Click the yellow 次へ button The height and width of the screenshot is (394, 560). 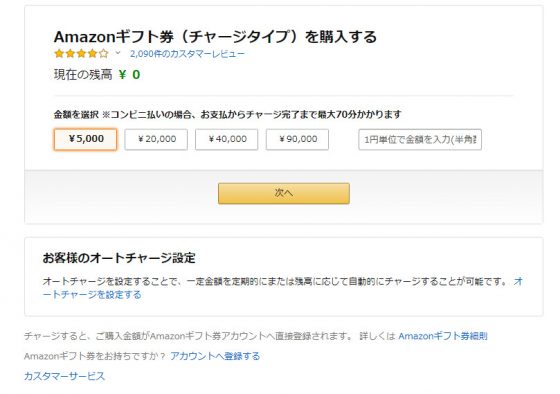click(x=284, y=193)
